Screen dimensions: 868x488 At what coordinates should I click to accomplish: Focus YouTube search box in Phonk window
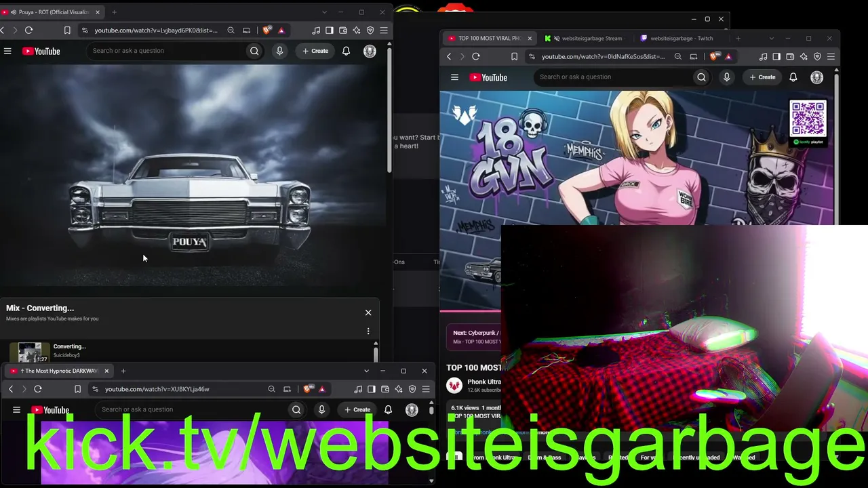click(613, 77)
